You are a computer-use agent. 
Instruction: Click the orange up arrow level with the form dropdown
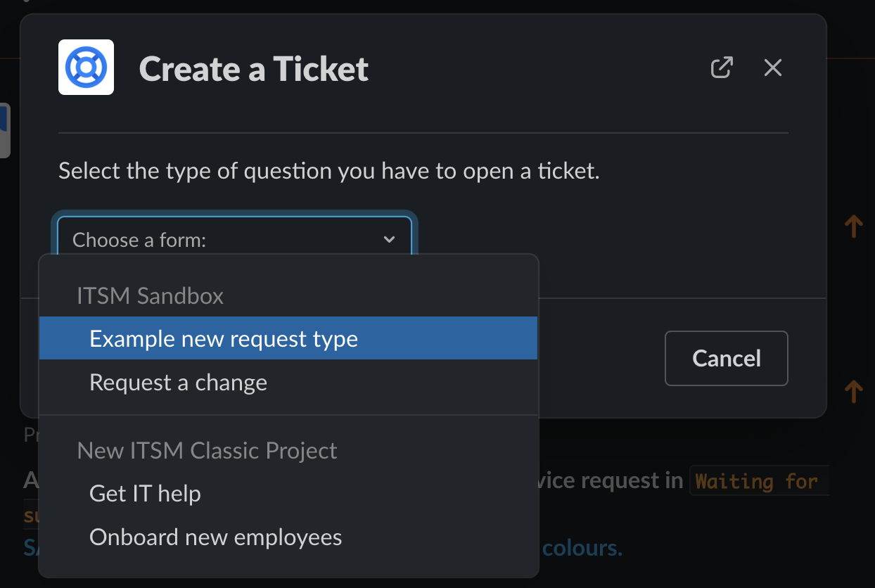853,226
